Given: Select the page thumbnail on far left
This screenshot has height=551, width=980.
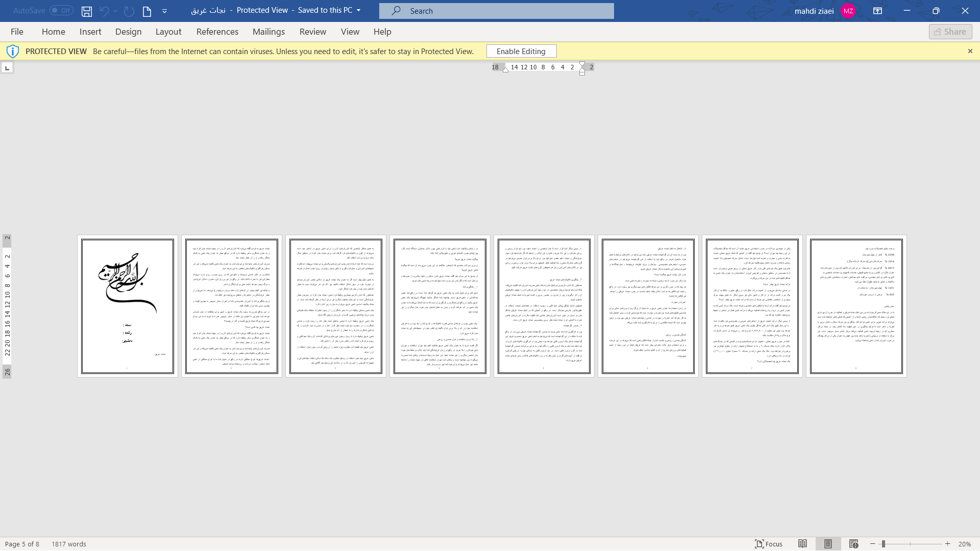Looking at the screenshot, I should tap(127, 306).
